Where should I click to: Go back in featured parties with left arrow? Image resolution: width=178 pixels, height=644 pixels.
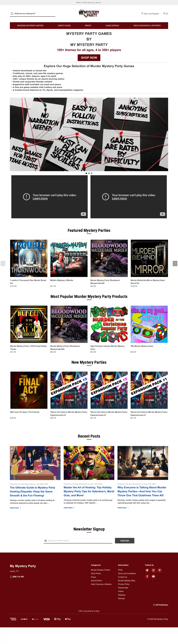[3, 264]
